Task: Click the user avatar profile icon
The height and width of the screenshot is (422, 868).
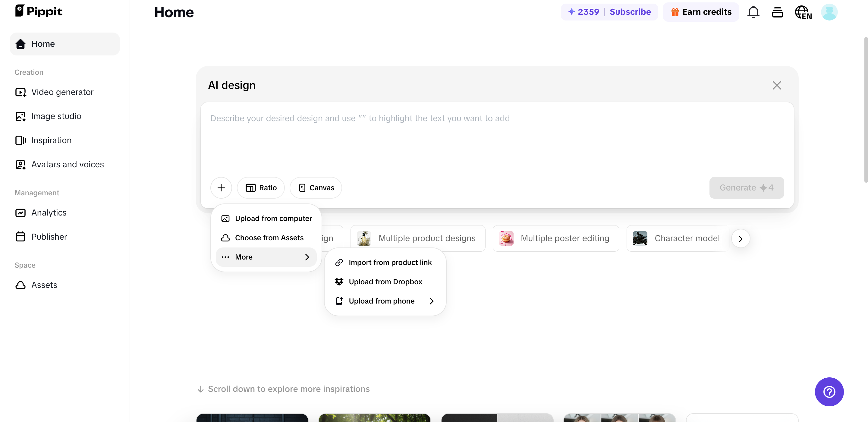Action: tap(829, 12)
